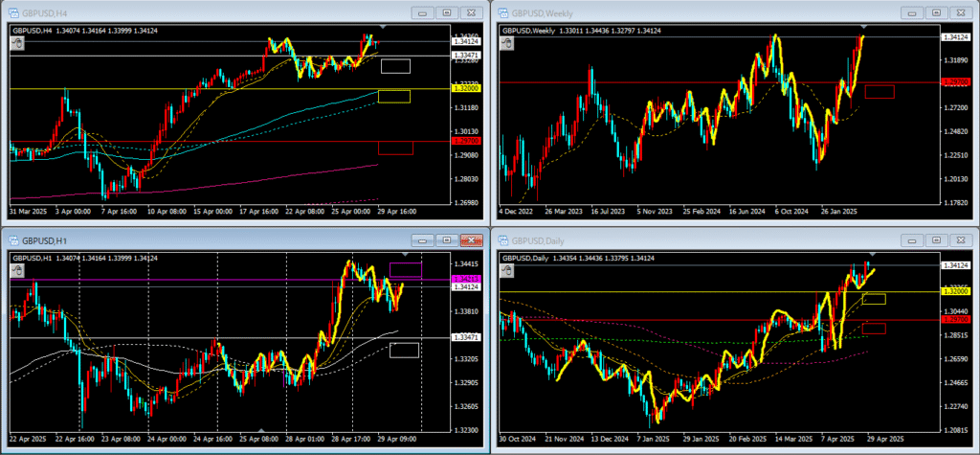Click the 1.34124 current price label in H4 chart
The image size is (980, 455).
[465, 41]
